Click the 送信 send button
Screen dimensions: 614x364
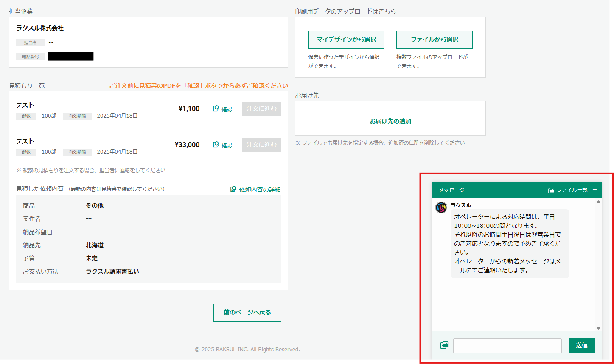point(582,345)
